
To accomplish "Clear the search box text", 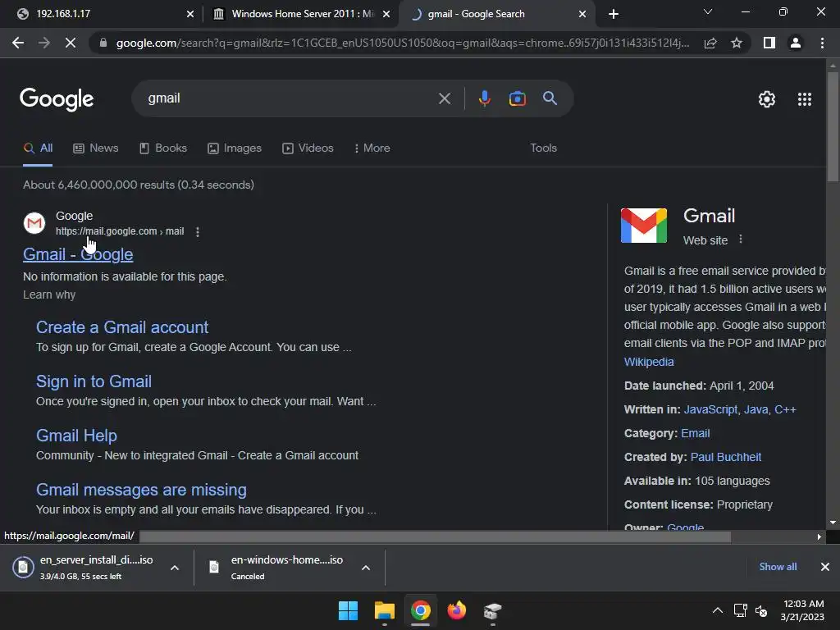I will coord(444,98).
